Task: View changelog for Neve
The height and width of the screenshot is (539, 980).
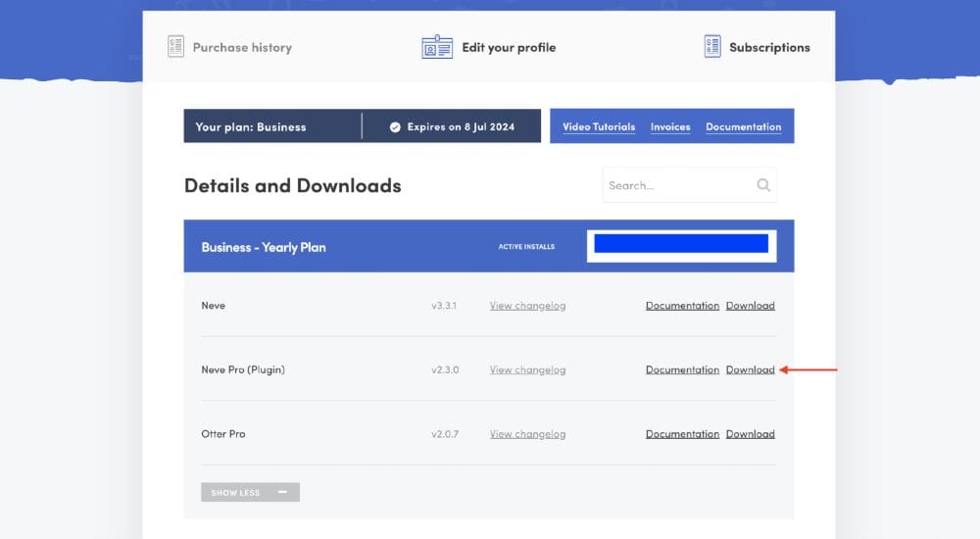Action: [527, 306]
